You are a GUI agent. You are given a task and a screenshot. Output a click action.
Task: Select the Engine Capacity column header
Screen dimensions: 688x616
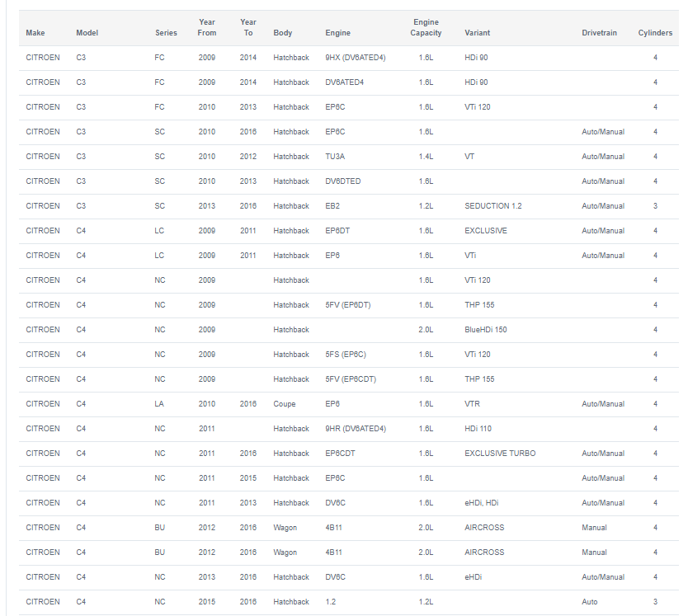point(426,28)
